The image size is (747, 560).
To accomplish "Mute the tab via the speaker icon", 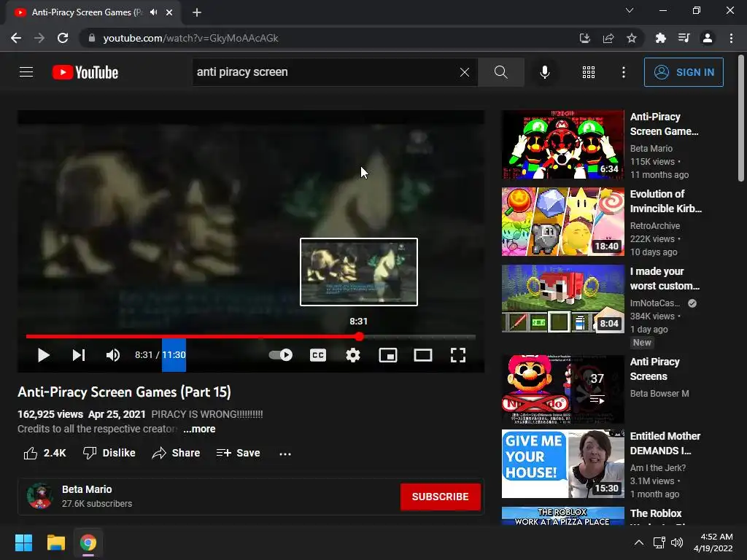I will coord(153,12).
